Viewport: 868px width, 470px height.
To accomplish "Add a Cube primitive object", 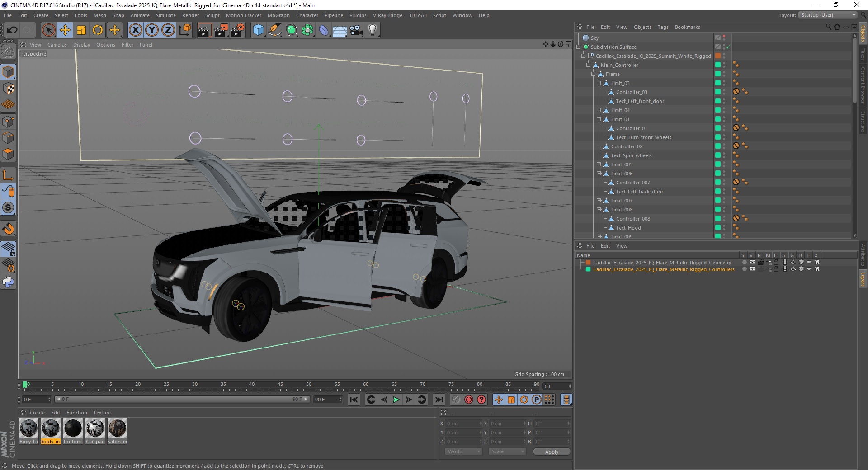I will point(258,30).
